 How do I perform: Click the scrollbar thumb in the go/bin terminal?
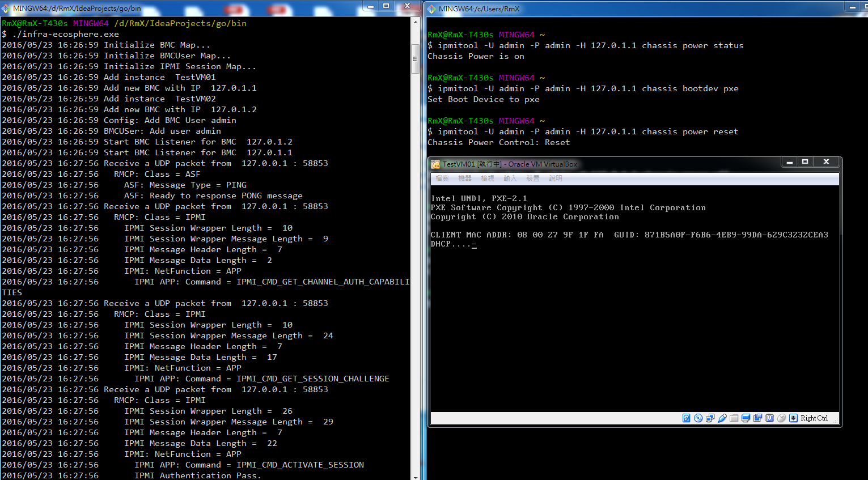tap(416, 59)
